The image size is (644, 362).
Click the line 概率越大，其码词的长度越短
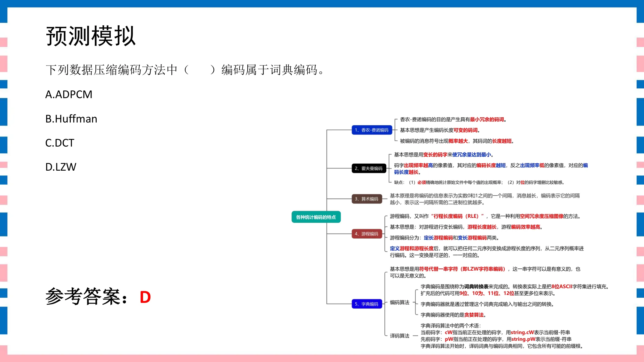click(x=457, y=141)
